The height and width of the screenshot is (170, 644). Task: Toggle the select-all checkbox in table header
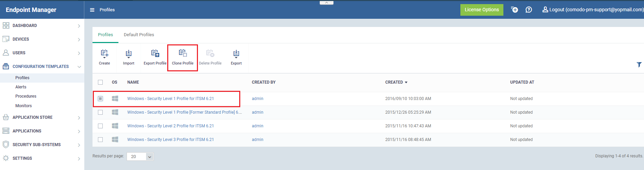point(100,82)
